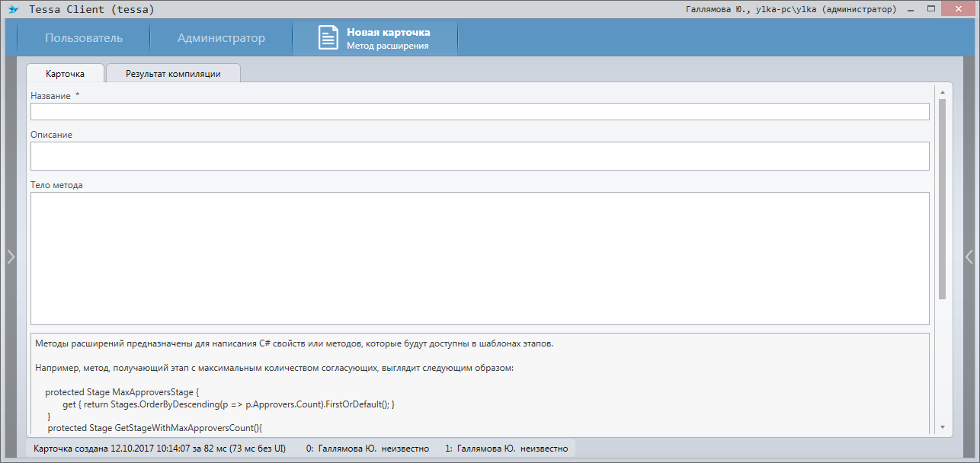This screenshot has height=463, width=980.
Task: Click the document icon on Новая карточка tab
Action: tap(328, 38)
